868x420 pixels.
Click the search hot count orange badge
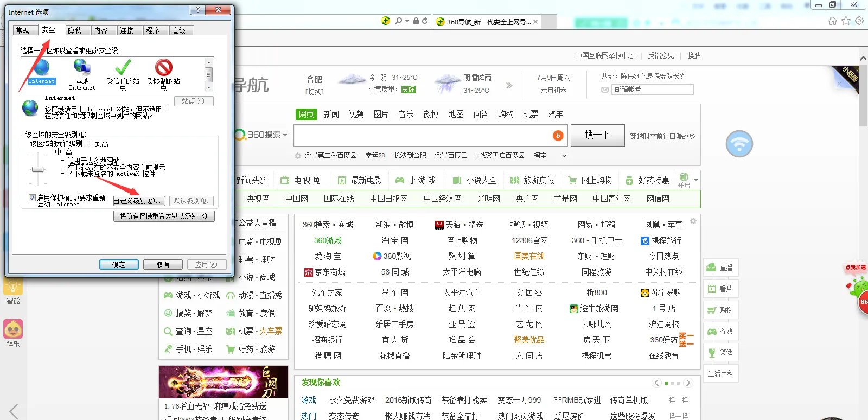click(558, 136)
